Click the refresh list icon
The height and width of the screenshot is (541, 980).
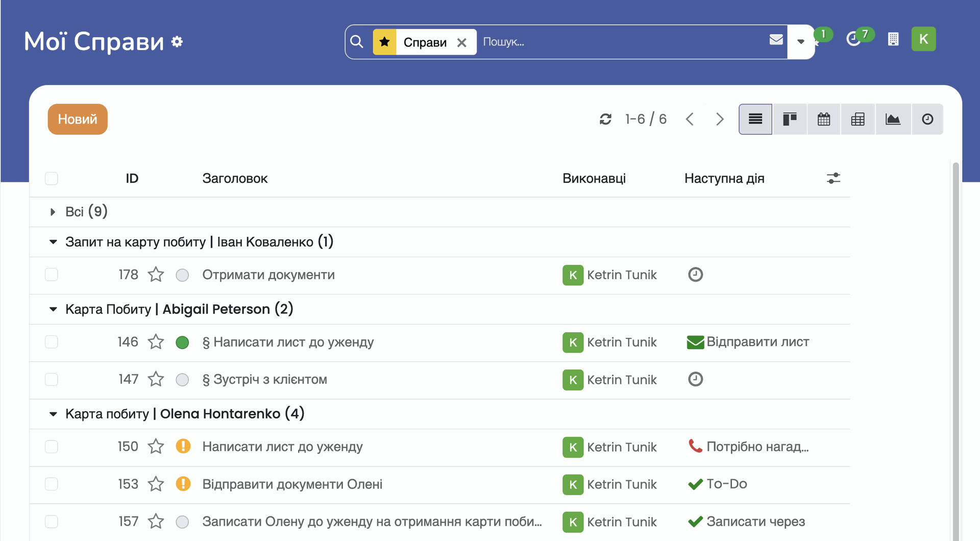tap(605, 119)
